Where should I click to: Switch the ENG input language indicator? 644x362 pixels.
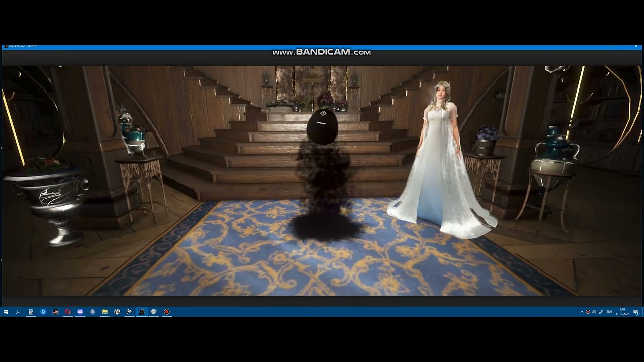609,312
